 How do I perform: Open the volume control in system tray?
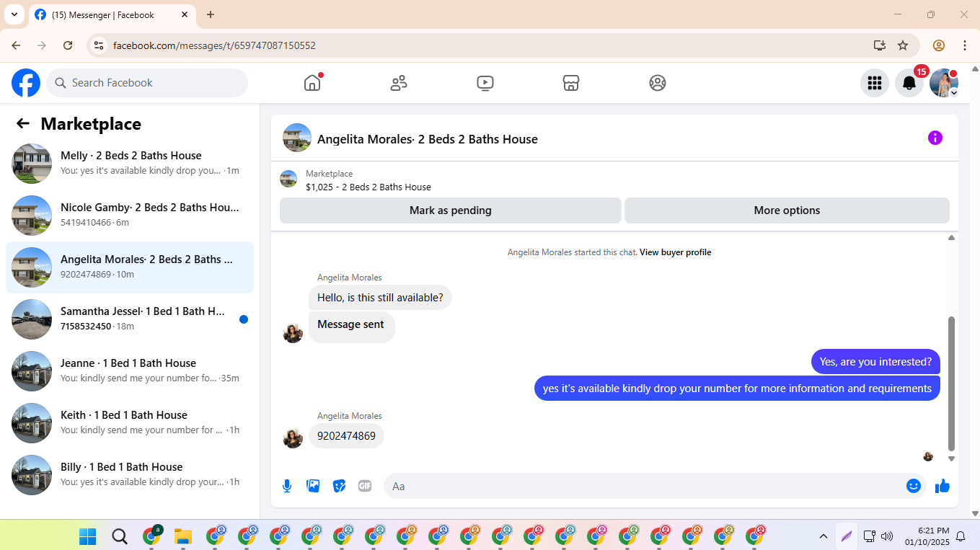(887, 536)
